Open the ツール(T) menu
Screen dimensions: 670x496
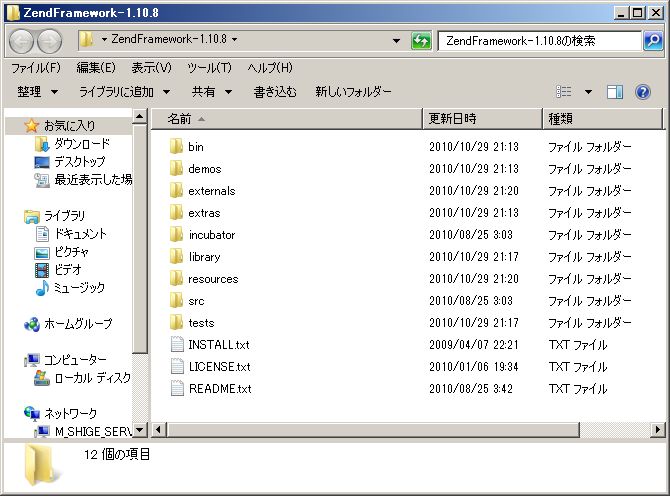point(209,68)
